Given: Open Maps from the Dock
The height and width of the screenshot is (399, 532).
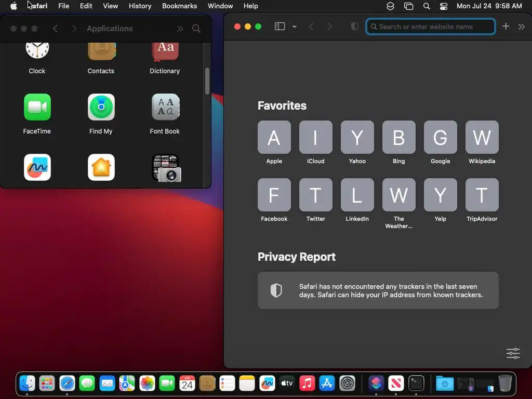Looking at the screenshot, I should coord(127,383).
